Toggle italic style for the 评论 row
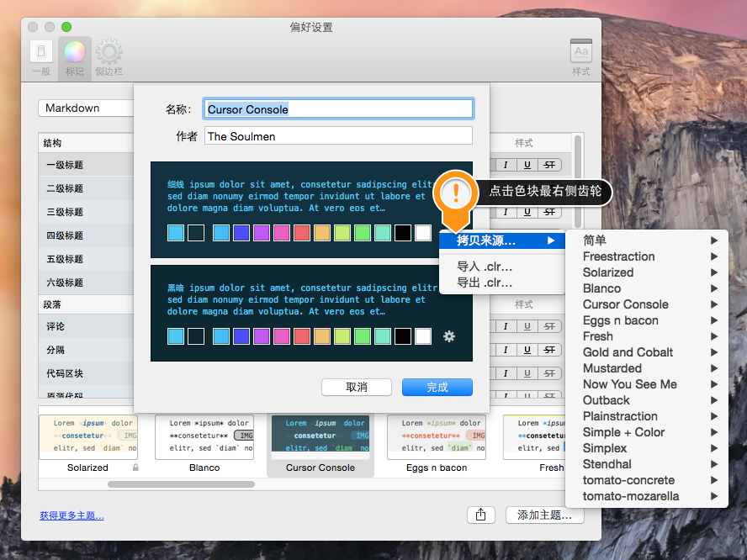Image resolution: width=747 pixels, height=560 pixels. [x=506, y=326]
